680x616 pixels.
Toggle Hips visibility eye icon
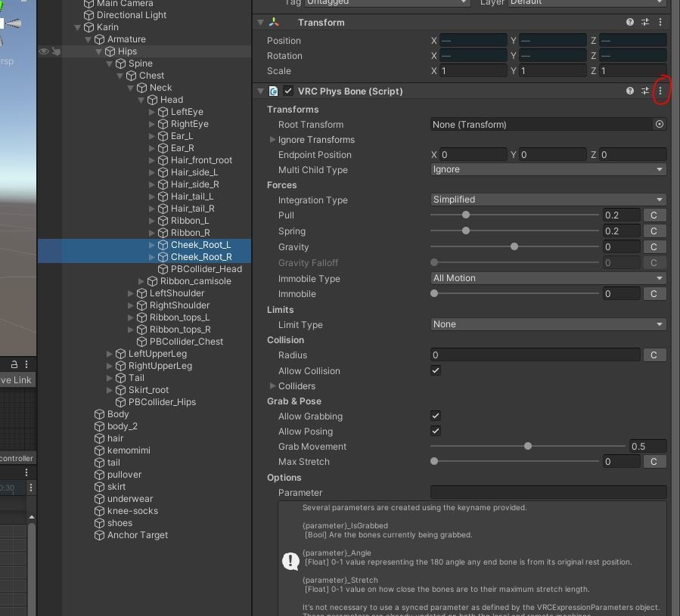[x=44, y=51]
